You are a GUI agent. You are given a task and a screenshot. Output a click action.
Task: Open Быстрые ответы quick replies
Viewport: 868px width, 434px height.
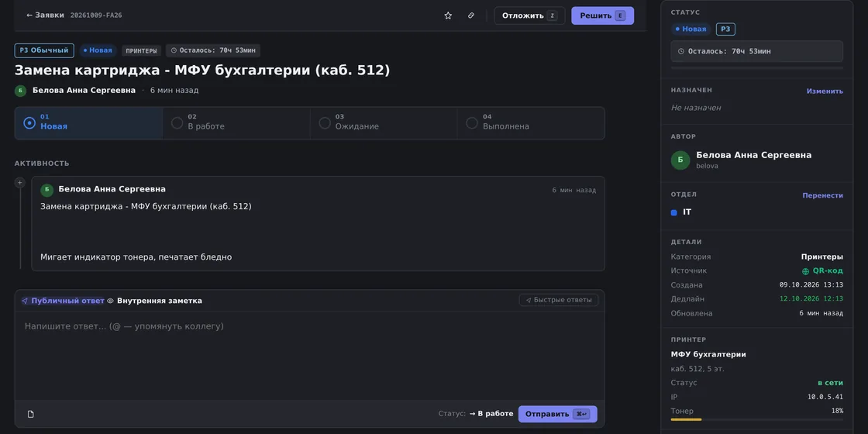559,300
